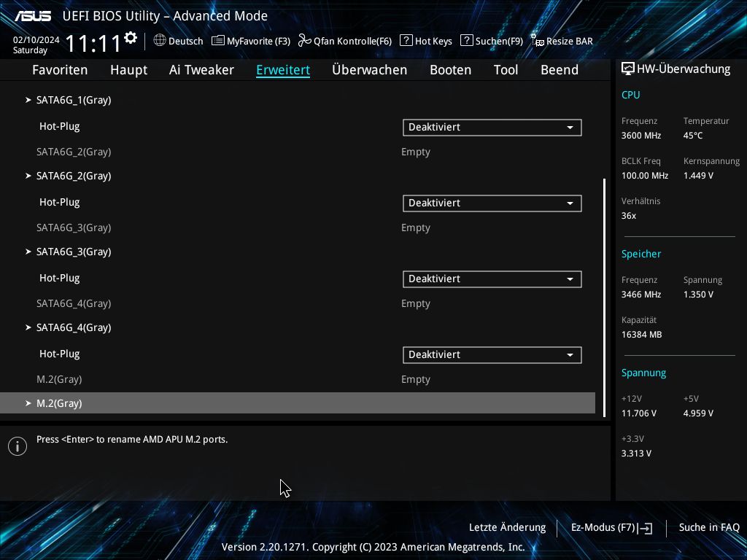Image resolution: width=747 pixels, height=560 pixels.
Task: Click the +5V 4.959 V reading
Action: pos(698,413)
